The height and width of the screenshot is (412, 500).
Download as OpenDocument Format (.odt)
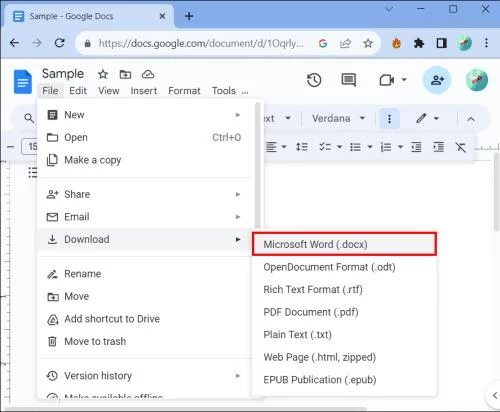pos(344,267)
